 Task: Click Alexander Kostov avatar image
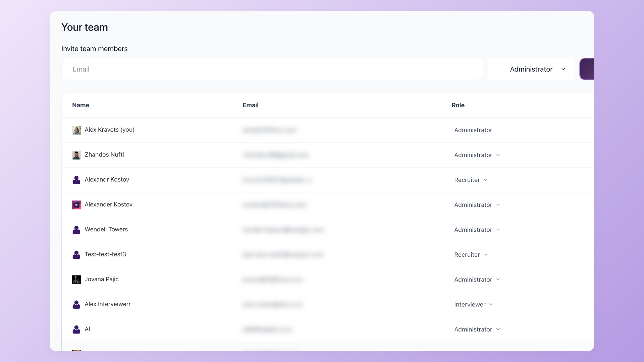[76, 205]
